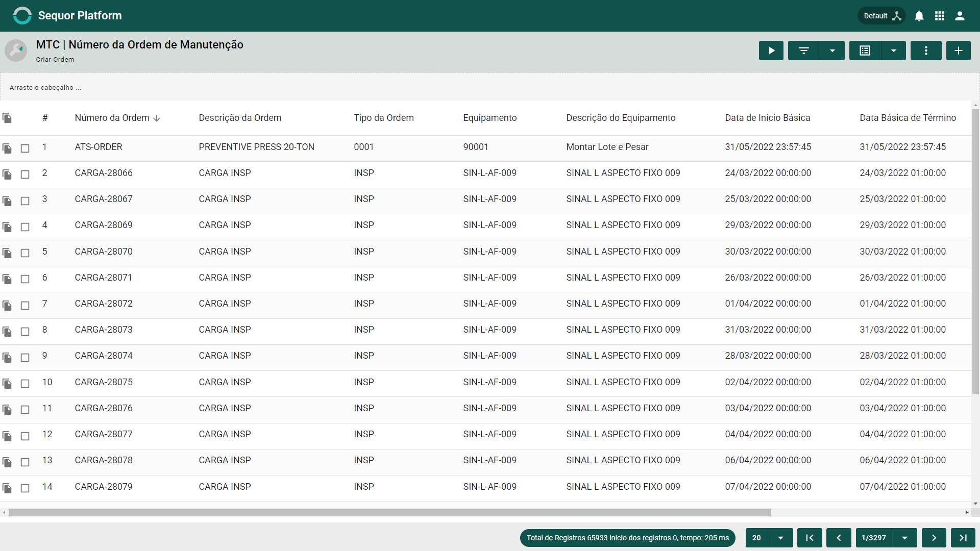This screenshot has height=551, width=980.
Task: Go to the next page
Action: [934, 538]
